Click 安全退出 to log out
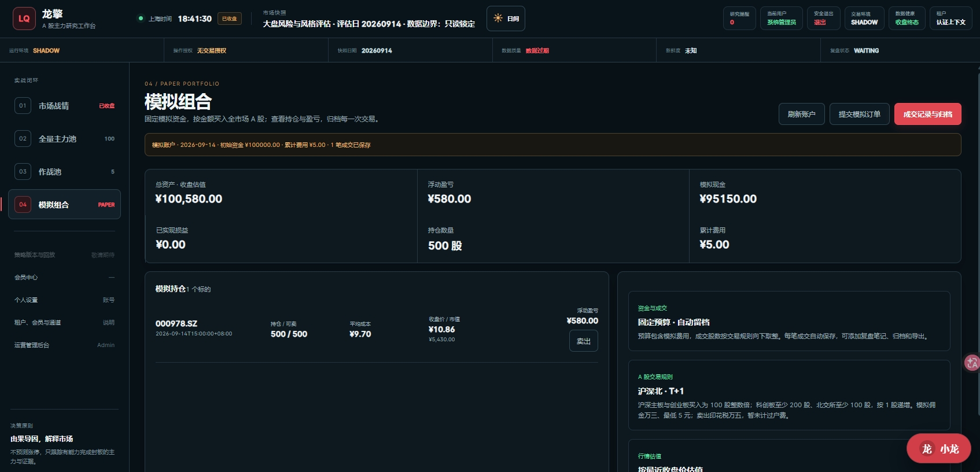Screen dimensions: 980x472 [823, 18]
